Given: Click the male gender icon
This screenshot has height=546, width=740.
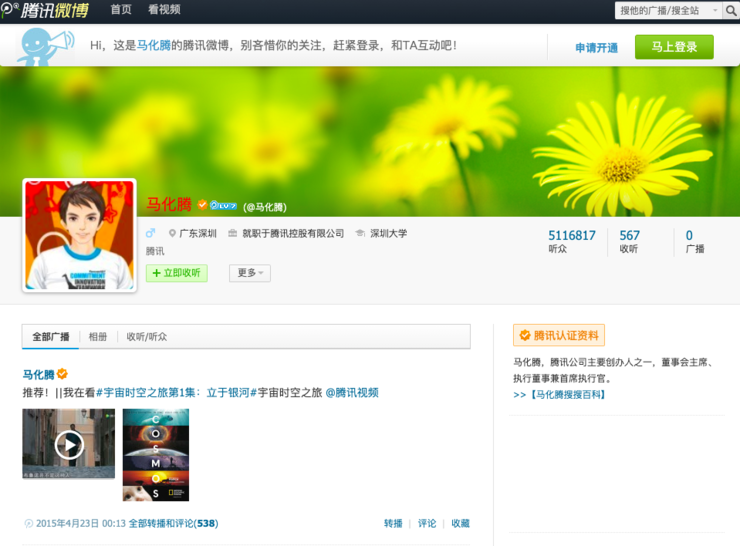Looking at the screenshot, I should [x=151, y=233].
